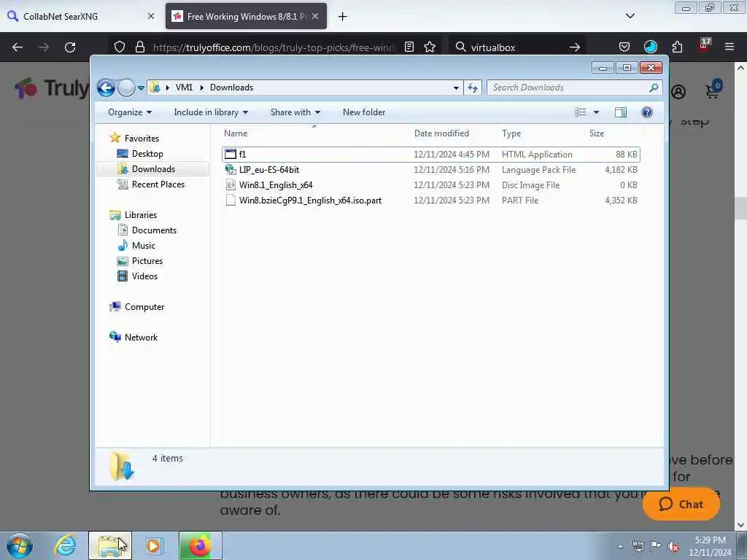Open Favorites in the navigation pane
The image size is (747, 560).
(142, 139)
